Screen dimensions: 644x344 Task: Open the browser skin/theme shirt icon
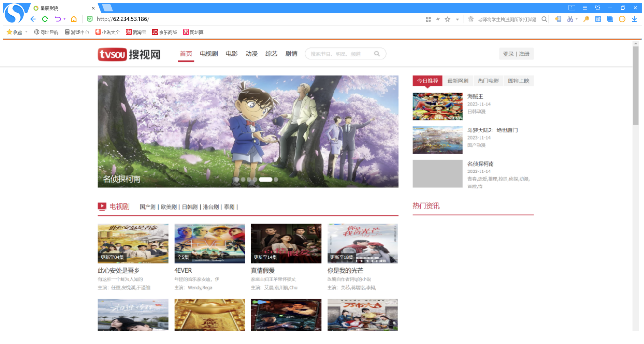click(598, 8)
